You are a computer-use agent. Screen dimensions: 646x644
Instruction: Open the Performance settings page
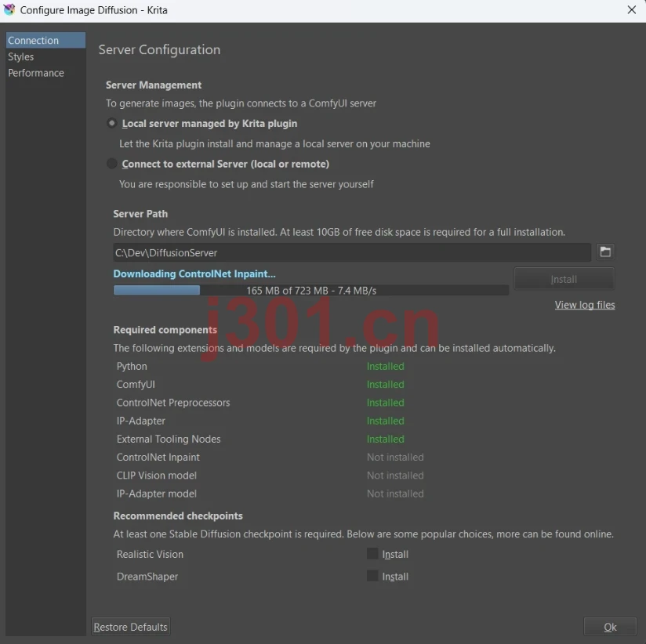click(45, 73)
